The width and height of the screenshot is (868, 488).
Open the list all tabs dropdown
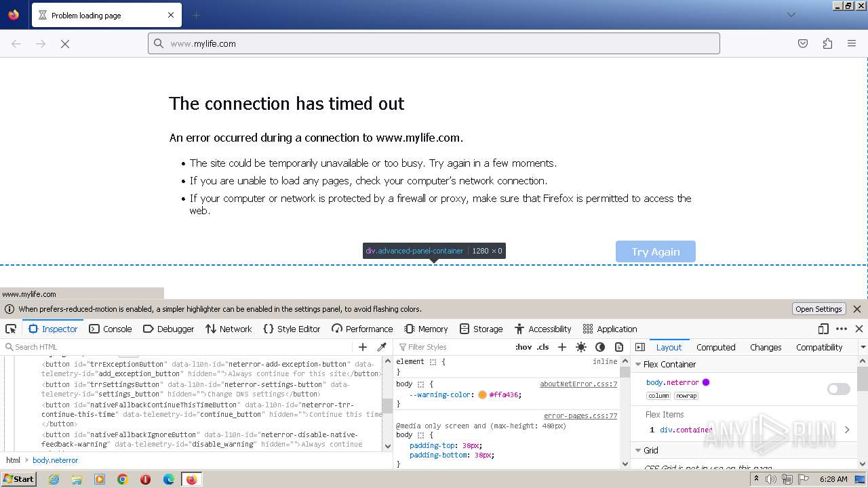click(x=791, y=15)
